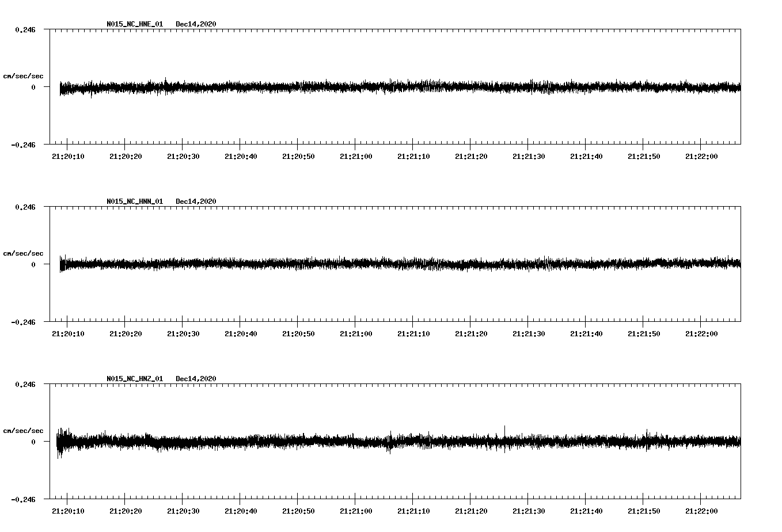
Task: Select the N015_NC_HNE_01 channel label
Action: [x=135, y=24]
